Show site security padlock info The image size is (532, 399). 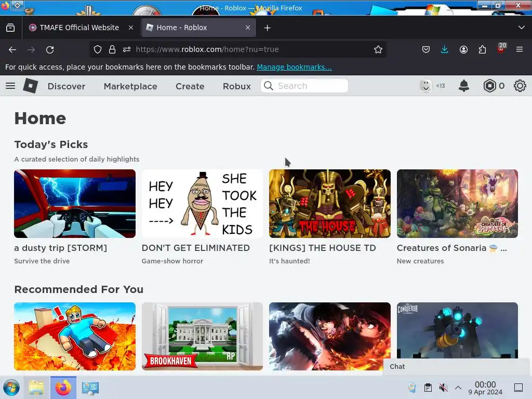[x=112, y=49]
